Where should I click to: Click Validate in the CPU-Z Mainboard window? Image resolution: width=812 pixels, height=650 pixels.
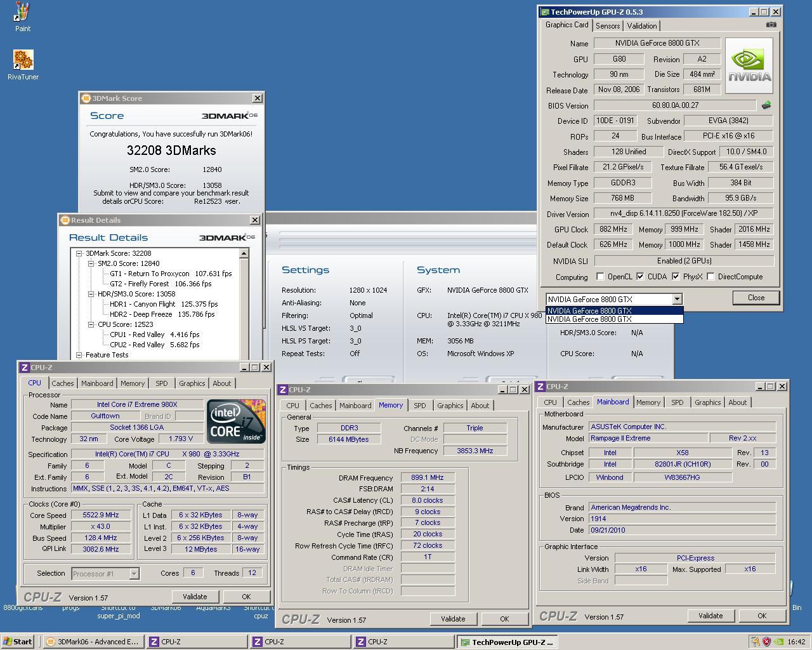tap(710, 616)
